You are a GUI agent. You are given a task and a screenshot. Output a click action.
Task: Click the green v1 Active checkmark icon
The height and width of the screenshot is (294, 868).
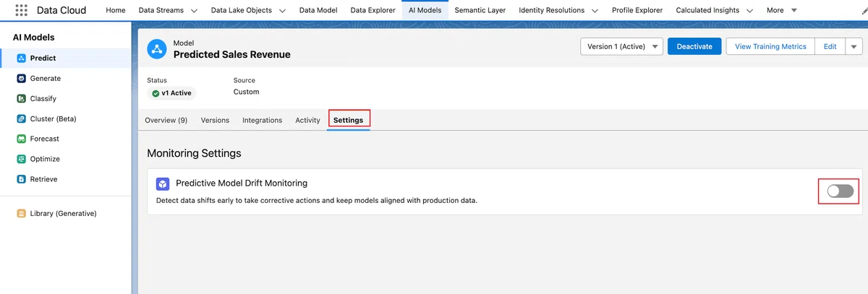[156, 93]
